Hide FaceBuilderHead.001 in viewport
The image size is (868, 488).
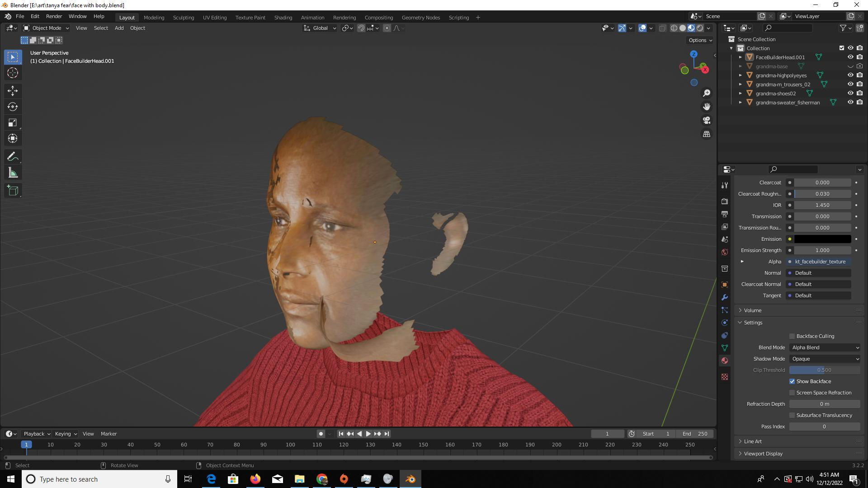[850, 57]
